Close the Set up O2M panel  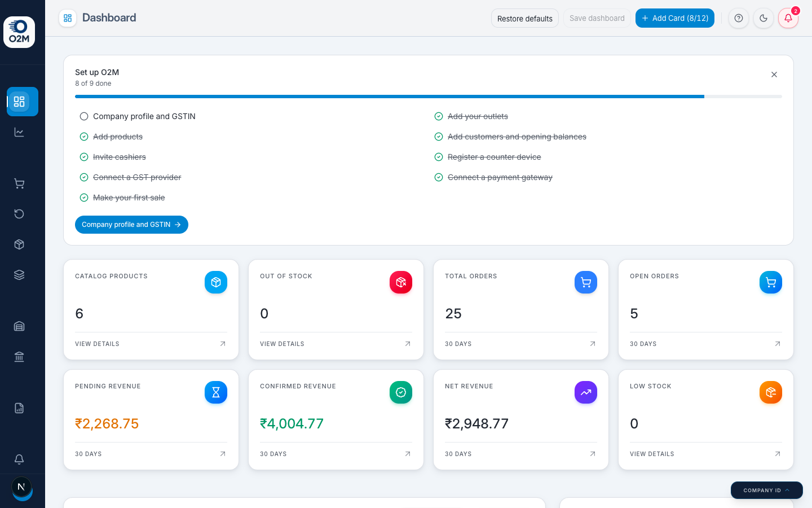[774, 75]
